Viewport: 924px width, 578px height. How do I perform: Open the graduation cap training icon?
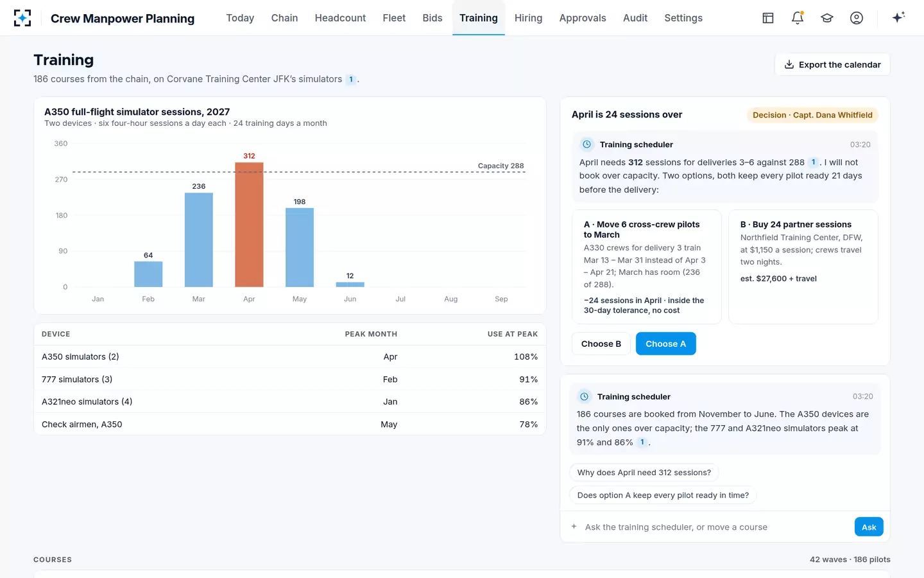pos(827,18)
